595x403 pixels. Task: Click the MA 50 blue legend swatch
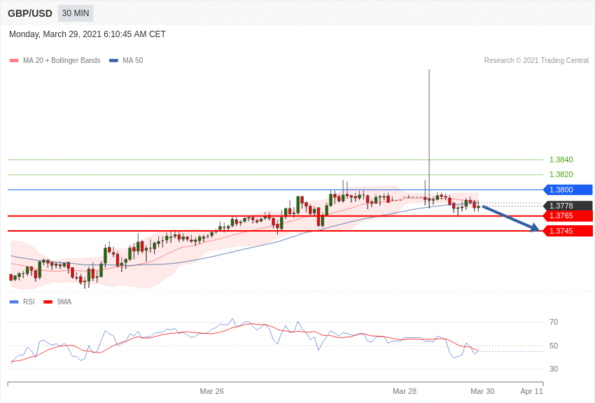coord(113,60)
